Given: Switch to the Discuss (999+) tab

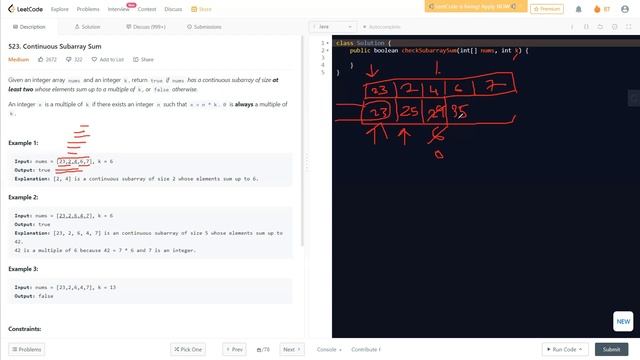Looking at the screenshot, I should coord(146,27).
